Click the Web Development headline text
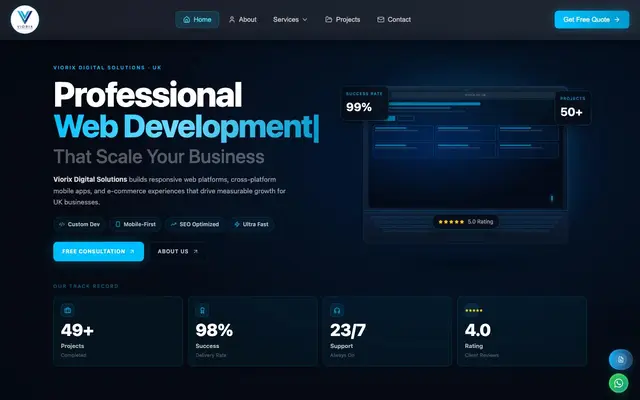Image resolution: width=640 pixels, height=400 pixels. [x=183, y=127]
